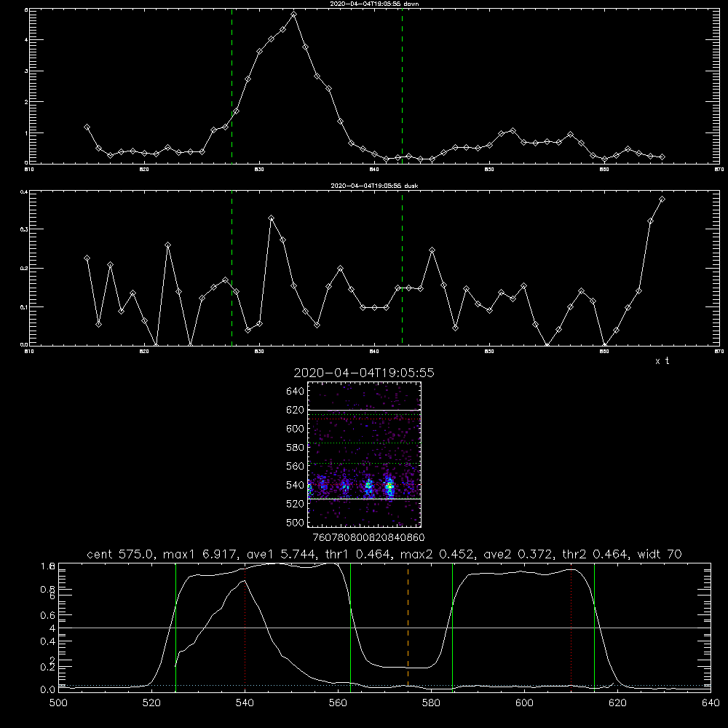The width and height of the screenshot is (728, 728).
Task: Click the 'x t' label under the dusk plot
Action: pyautogui.click(x=662, y=361)
